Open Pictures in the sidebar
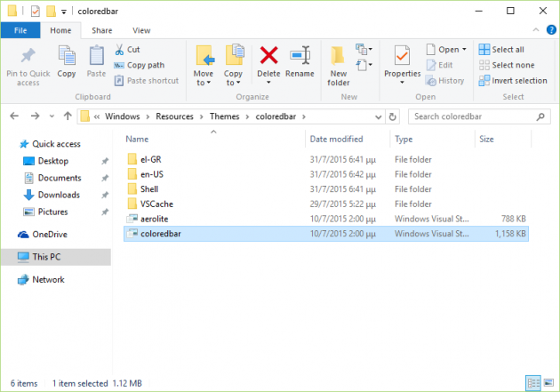Screen dimensions: 560x392 coord(45,212)
